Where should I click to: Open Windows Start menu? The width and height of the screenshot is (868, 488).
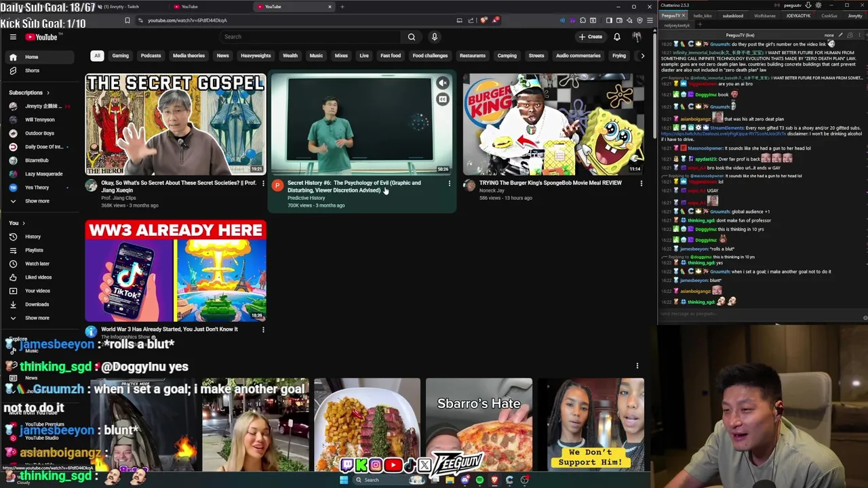(x=344, y=480)
